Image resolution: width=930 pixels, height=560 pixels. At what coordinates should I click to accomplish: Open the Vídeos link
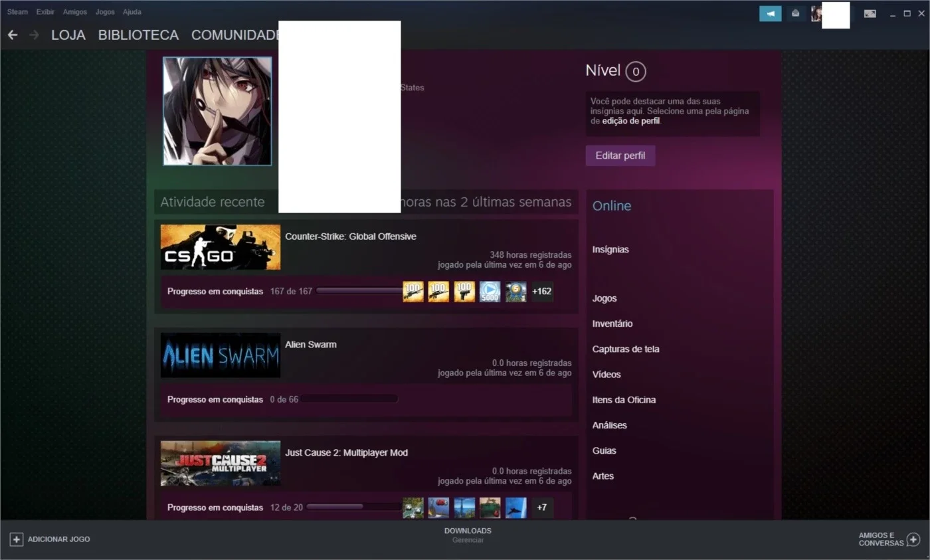coord(606,375)
